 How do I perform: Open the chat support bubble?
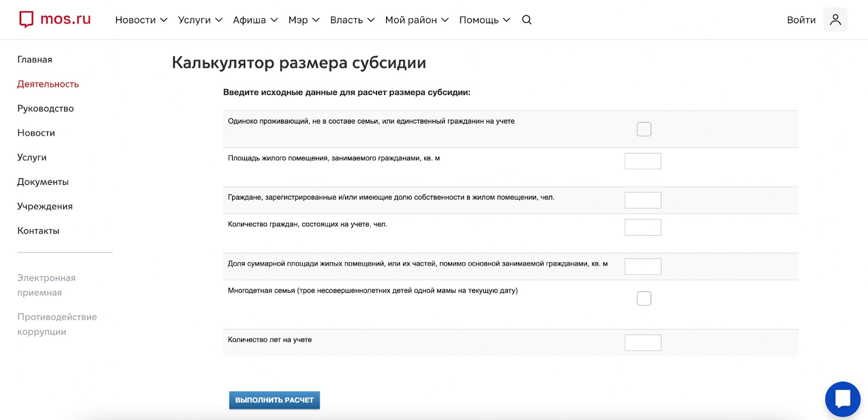click(843, 399)
